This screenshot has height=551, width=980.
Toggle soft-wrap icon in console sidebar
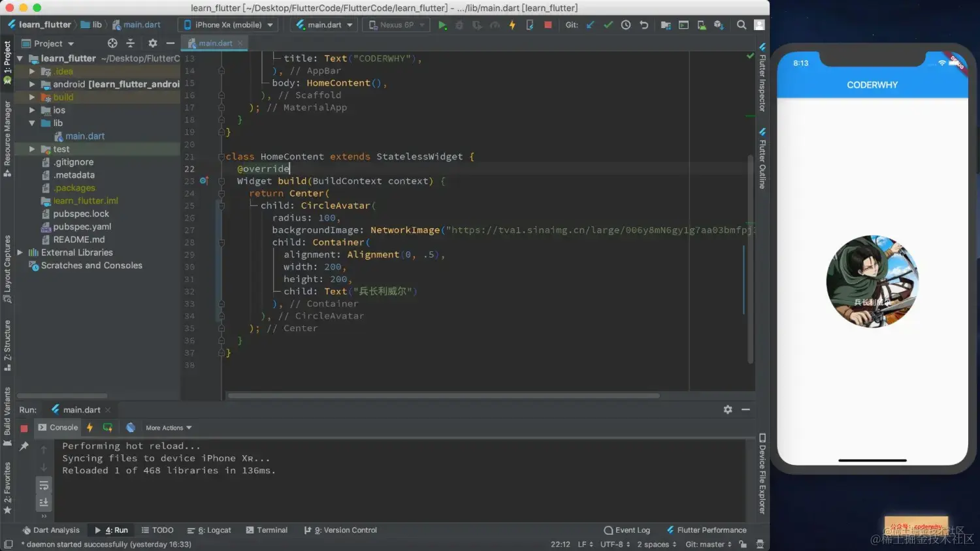pos(44,485)
